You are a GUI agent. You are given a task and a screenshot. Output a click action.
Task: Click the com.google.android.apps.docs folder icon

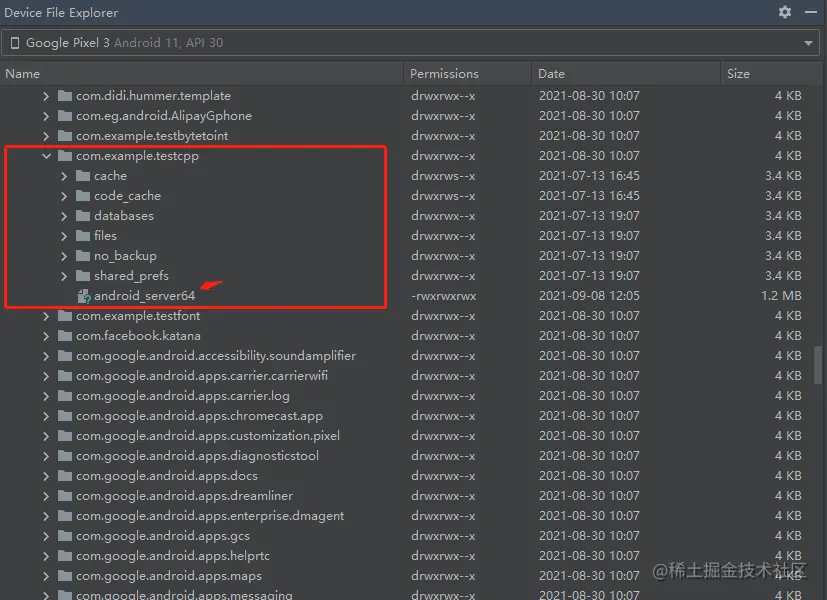(x=65, y=476)
